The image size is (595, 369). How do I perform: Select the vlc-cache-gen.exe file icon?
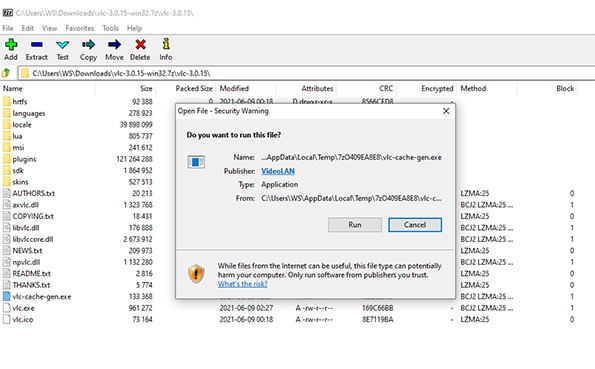tap(6, 296)
